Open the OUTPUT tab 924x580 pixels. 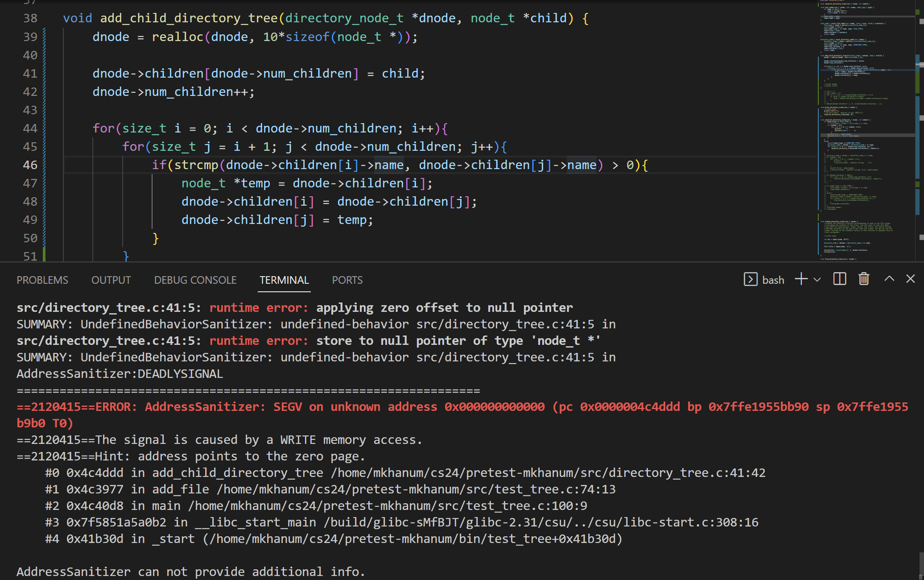point(111,280)
